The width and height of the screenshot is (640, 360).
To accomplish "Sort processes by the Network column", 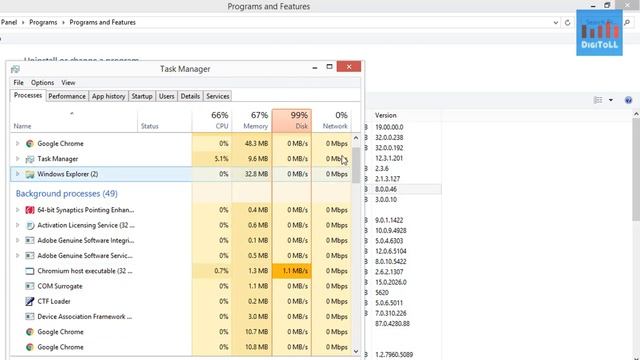I will (x=331, y=120).
